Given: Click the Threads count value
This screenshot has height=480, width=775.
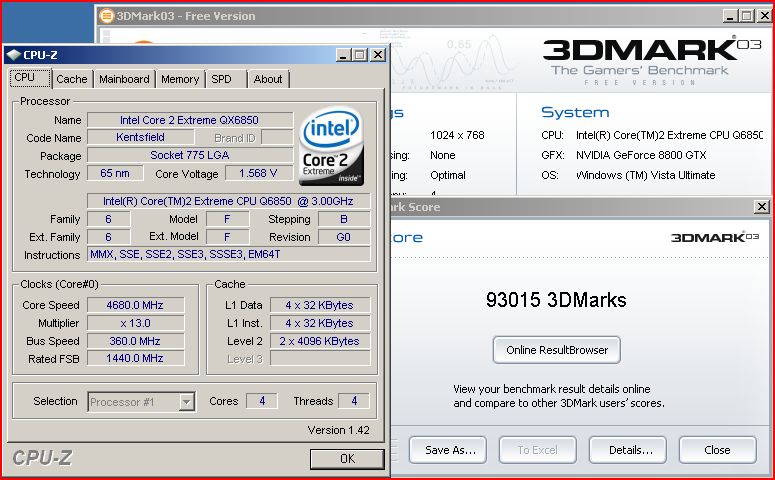Looking at the screenshot, I should point(354,401).
